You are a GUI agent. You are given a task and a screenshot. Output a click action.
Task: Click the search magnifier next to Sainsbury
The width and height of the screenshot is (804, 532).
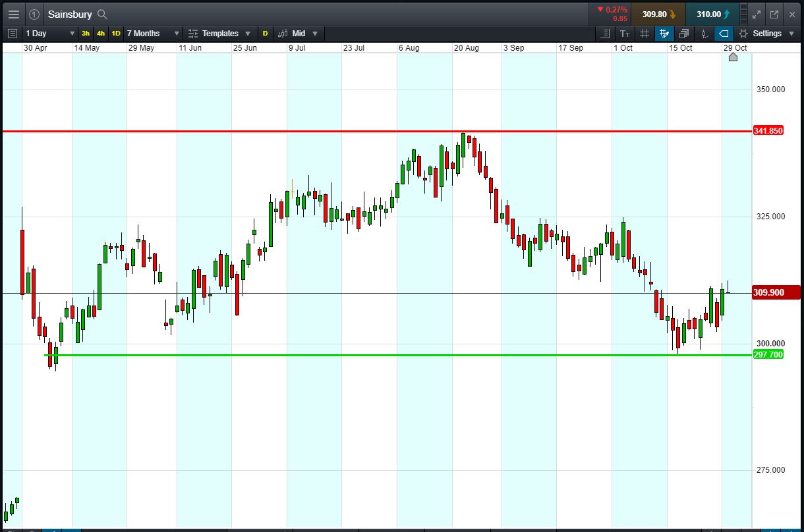click(102, 14)
